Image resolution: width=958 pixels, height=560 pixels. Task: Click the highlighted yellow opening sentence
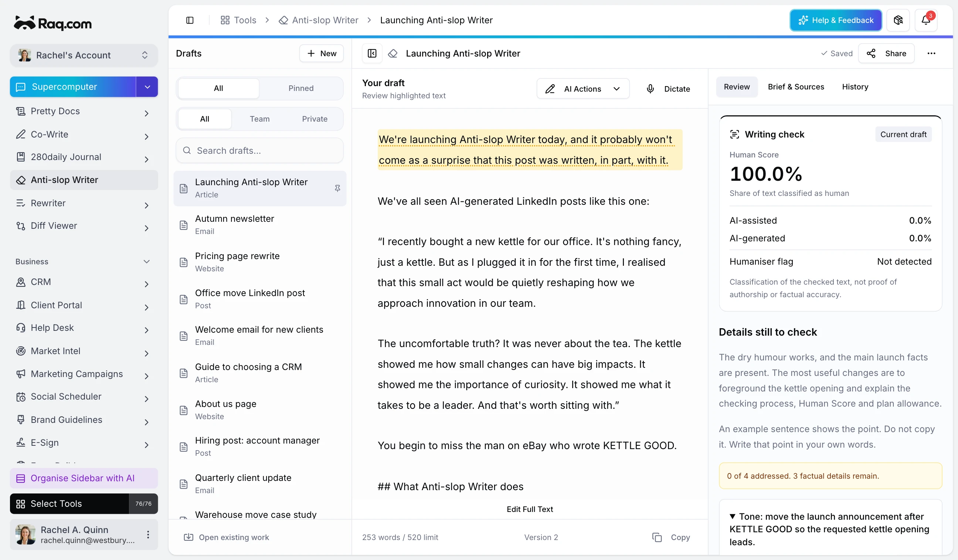click(529, 150)
